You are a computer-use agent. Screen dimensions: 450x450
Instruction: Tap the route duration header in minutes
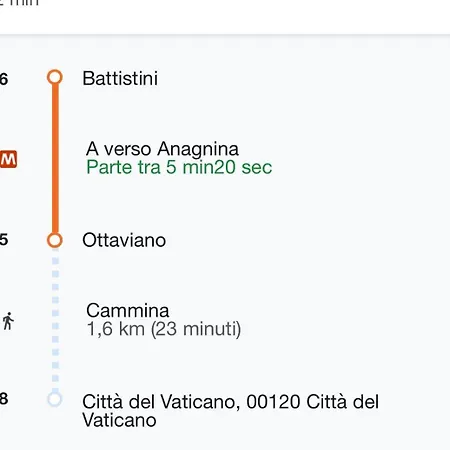[19, 3]
